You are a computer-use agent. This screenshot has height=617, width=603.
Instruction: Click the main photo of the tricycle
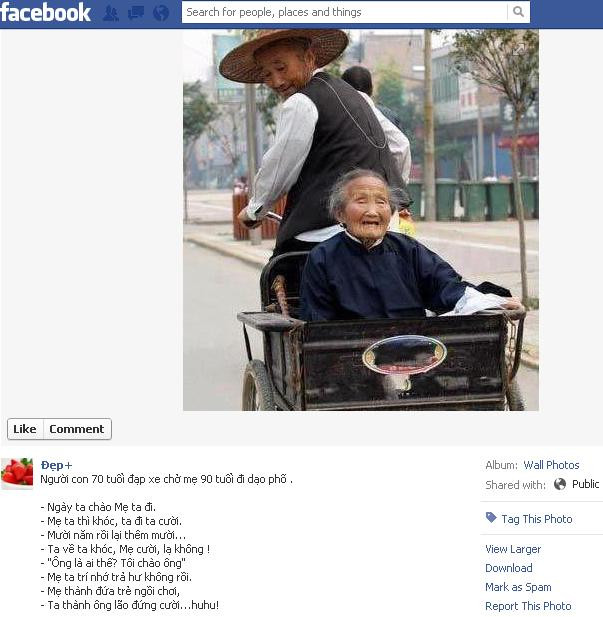[x=361, y=220]
